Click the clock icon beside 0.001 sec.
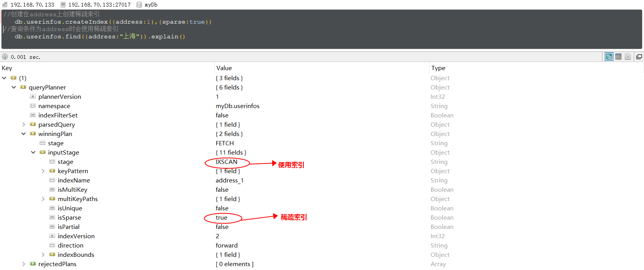The height and width of the screenshot is (270, 644). pyautogui.click(x=5, y=57)
